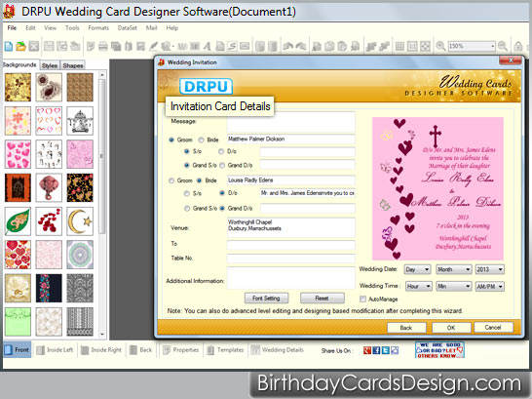
Task: Click the pencil draw toolbar icon
Action: coord(153,46)
